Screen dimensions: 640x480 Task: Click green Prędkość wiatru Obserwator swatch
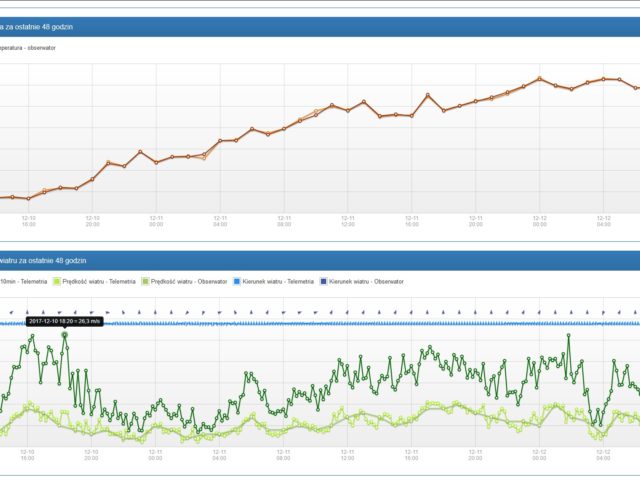[x=146, y=282]
